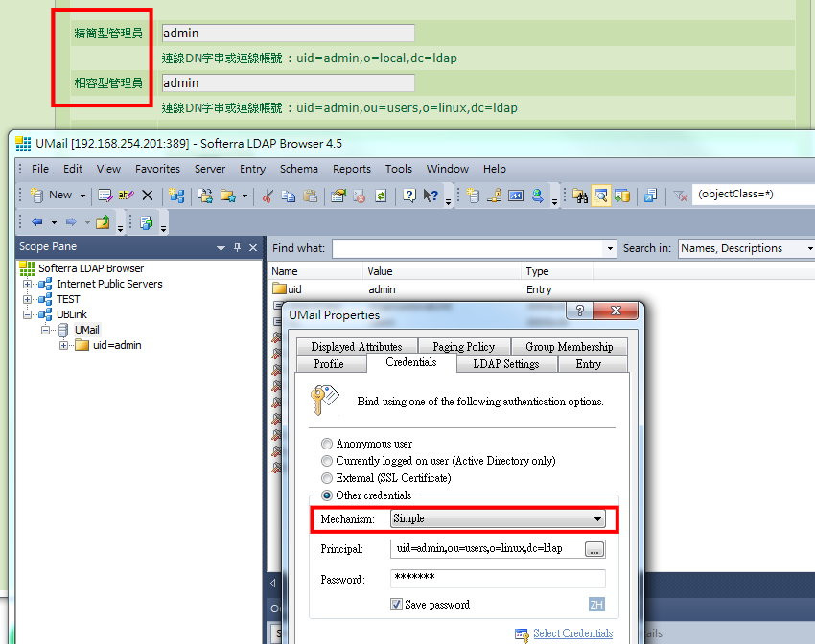Image resolution: width=815 pixels, height=644 pixels.
Task: Click the Paste clipboard icon
Action: (311, 195)
